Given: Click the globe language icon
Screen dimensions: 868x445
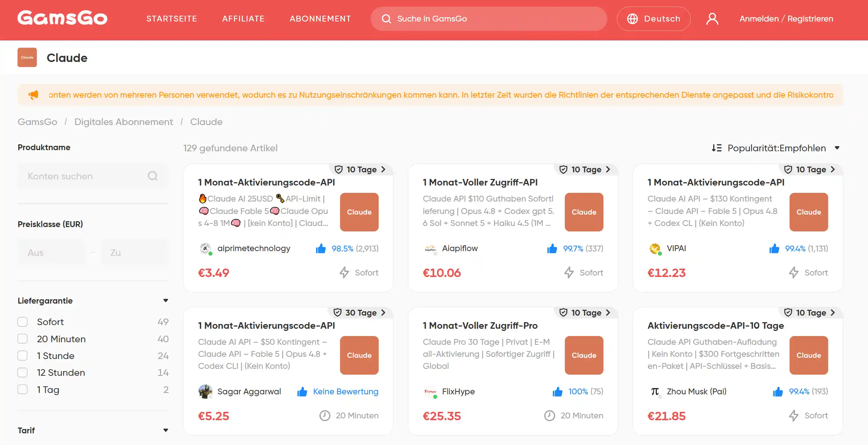Looking at the screenshot, I should (x=632, y=19).
